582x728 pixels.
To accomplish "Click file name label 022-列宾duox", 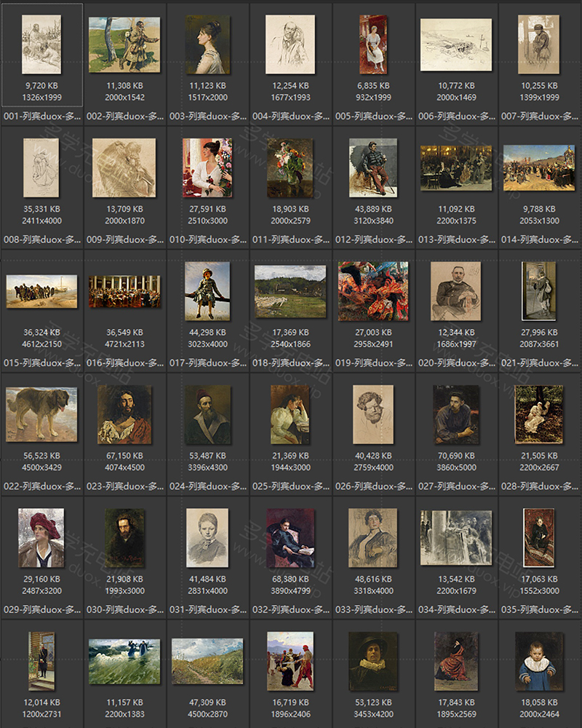I will [x=41, y=486].
